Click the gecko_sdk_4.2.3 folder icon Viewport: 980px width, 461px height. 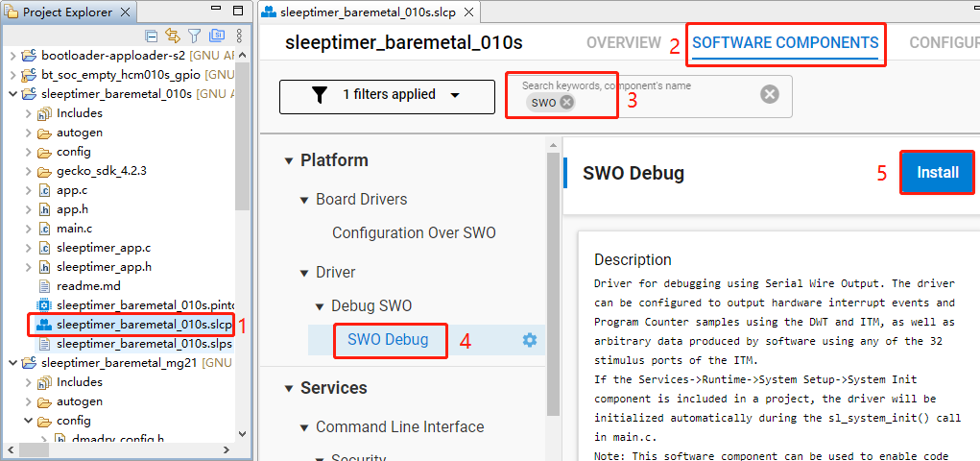pos(44,171)
